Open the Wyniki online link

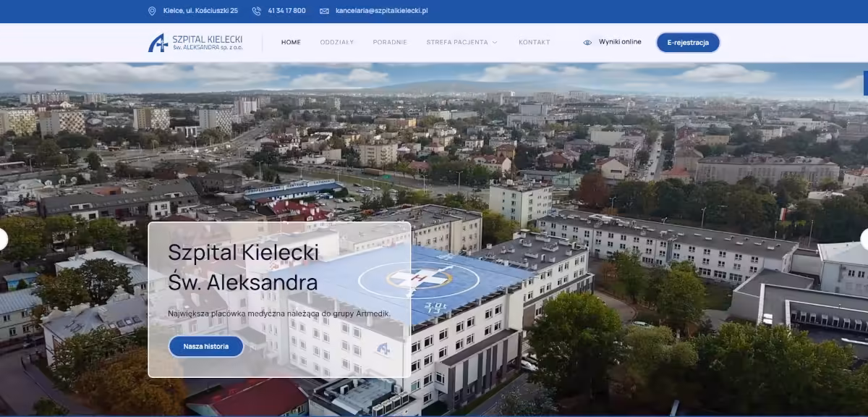(620, 42)
